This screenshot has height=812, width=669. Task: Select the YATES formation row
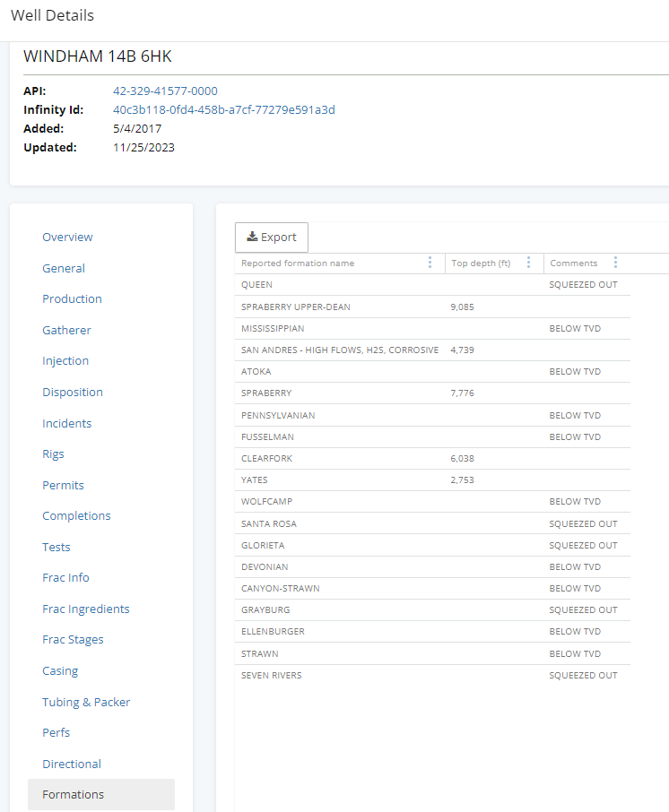[x=433, y=480]
